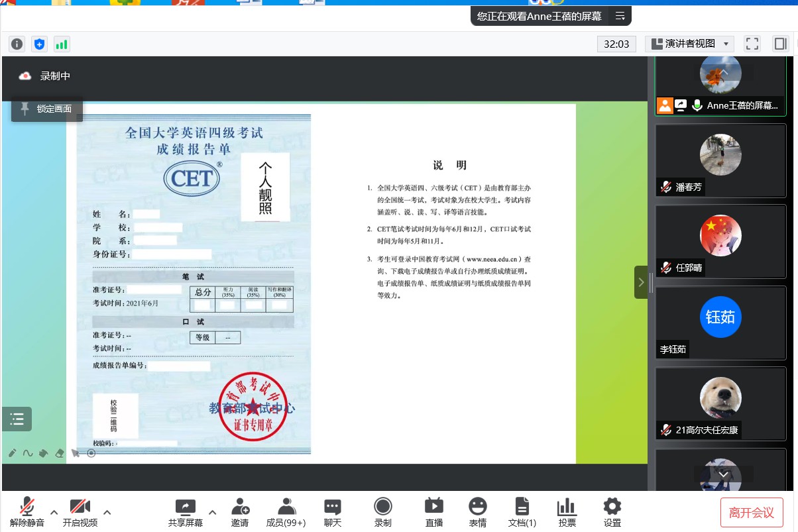Open 投票 polls from the toolbar

(567, 511)
